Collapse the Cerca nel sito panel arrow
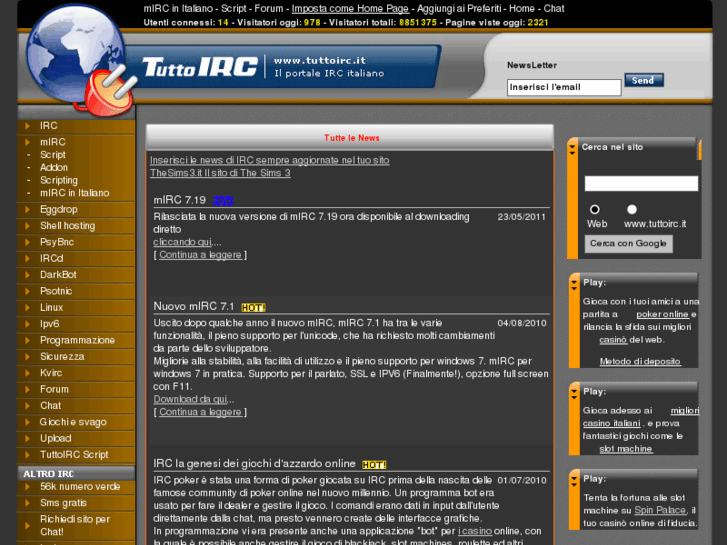Screen dimensions: 727x545 coord(572,150)
